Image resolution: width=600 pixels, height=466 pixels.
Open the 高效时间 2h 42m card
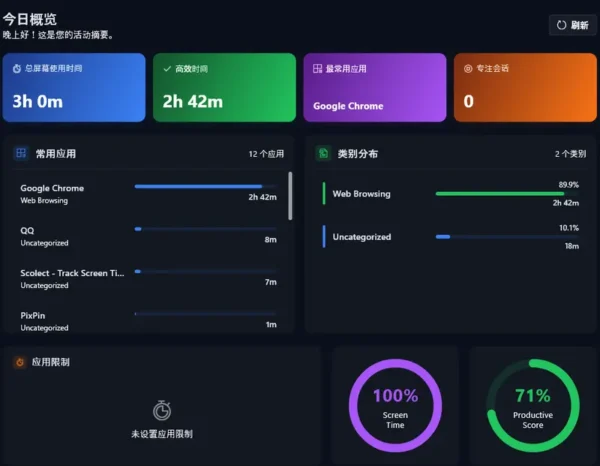pos(224,88)
